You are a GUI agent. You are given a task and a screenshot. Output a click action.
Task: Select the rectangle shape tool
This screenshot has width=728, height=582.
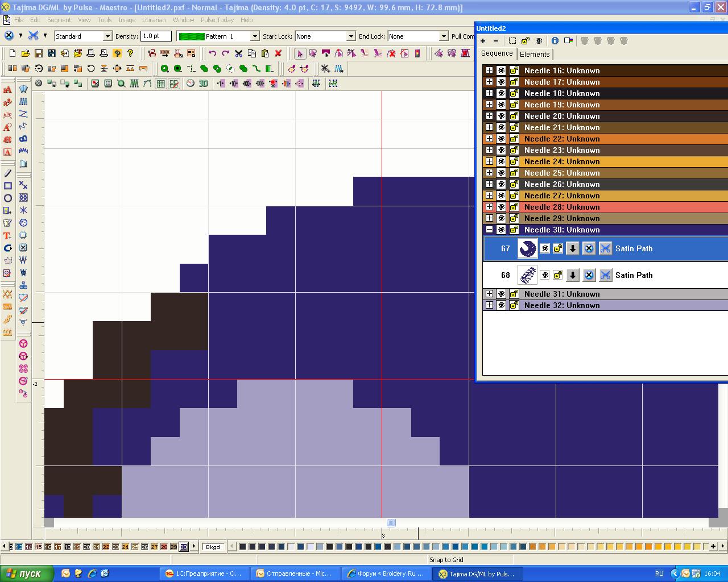8,186
